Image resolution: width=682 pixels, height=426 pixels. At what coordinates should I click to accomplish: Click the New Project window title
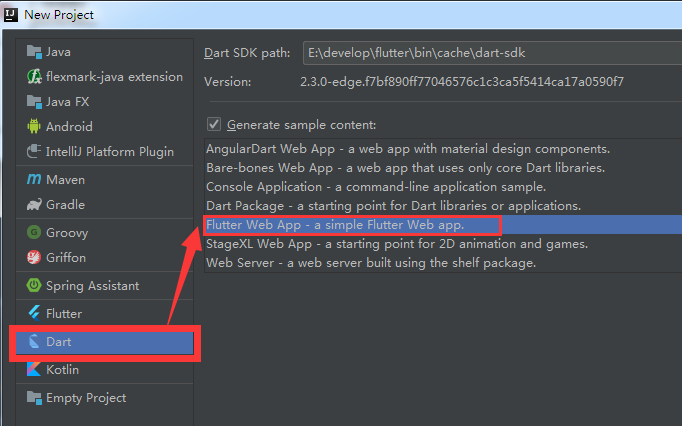pos(59,15)
